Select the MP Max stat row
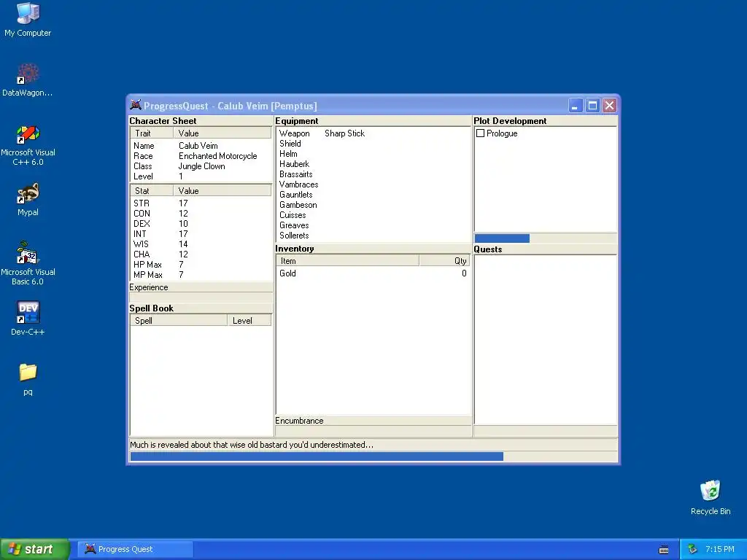This screenshot has width=747, height=560. coord(201,275)
